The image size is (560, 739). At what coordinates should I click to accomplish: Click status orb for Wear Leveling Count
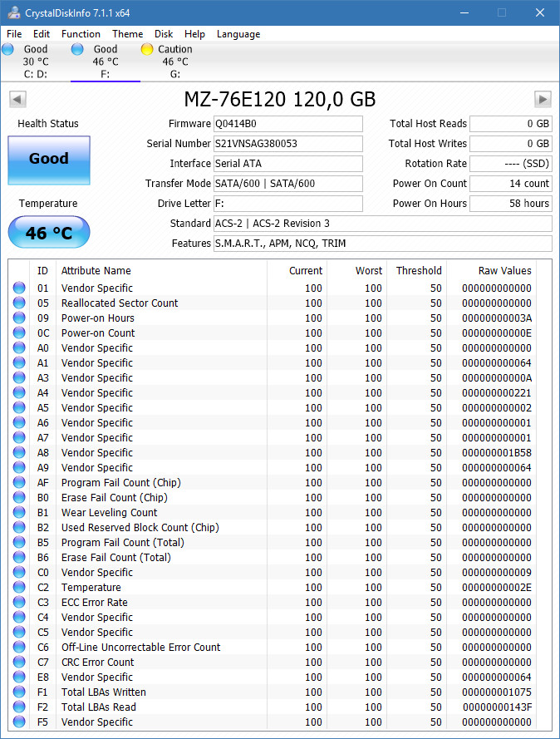19,512
